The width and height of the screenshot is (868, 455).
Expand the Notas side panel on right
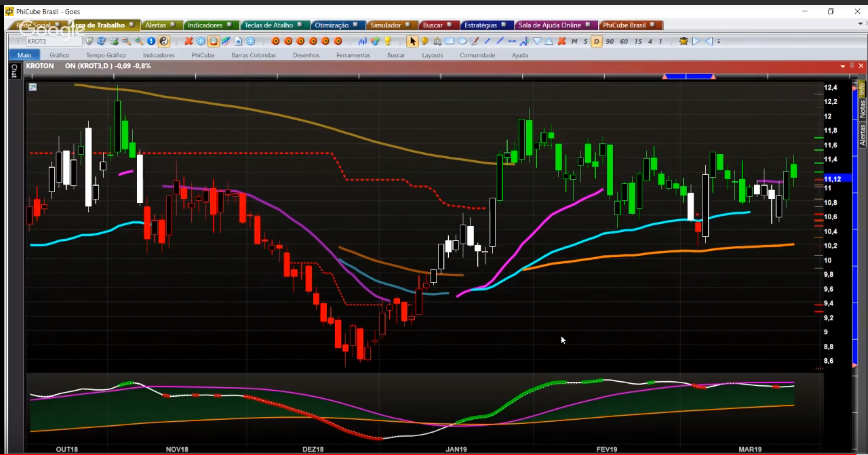coord(862,110)
